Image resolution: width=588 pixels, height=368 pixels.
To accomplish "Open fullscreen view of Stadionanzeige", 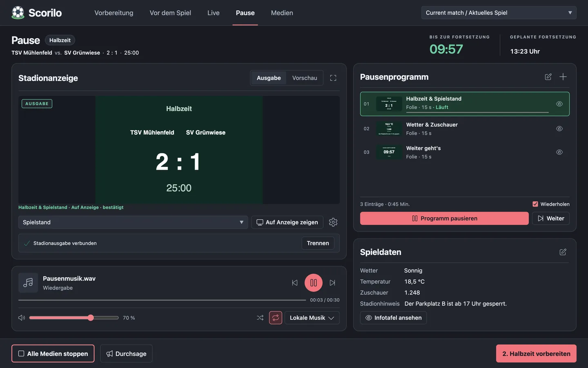I will pos(333,78).
